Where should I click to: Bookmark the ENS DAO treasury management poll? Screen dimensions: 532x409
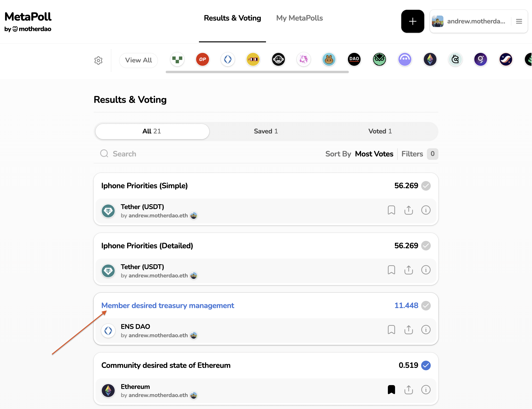pyautogui.click(x=391, y=330)
